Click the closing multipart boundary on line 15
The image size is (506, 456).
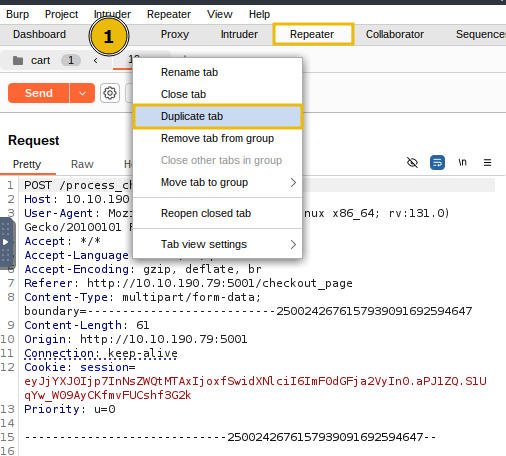pyautogui.click(x=230, y=437)
